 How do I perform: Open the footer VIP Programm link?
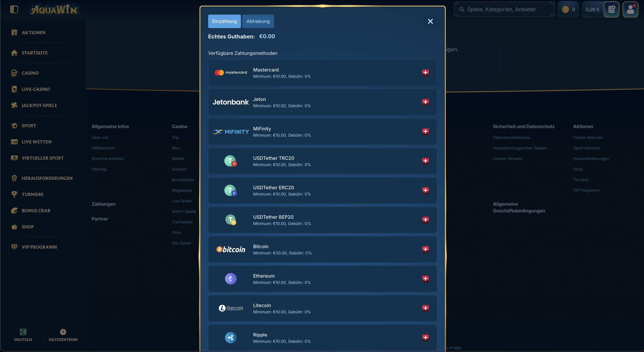(586, 190)
